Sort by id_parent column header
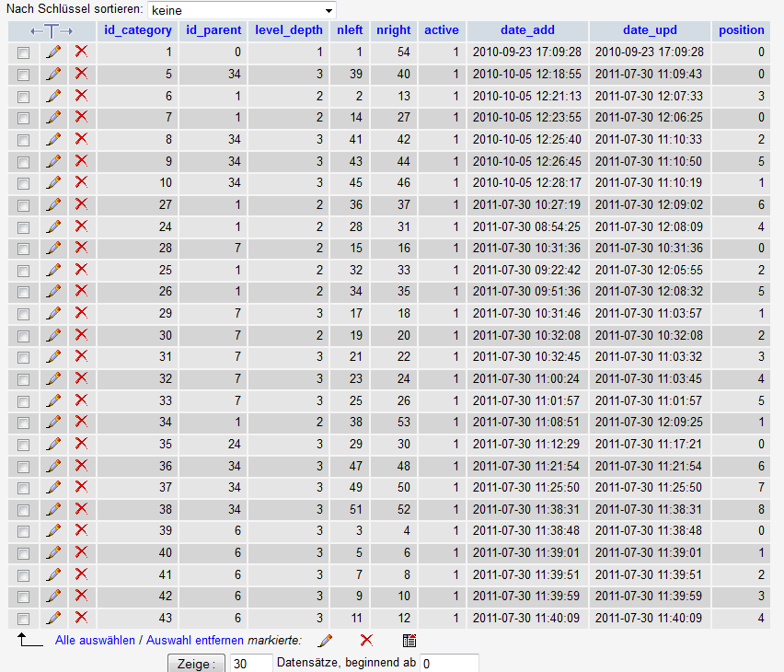Viewport: 784px width, 672px height. pyautogui.click(x=214, y=30)
